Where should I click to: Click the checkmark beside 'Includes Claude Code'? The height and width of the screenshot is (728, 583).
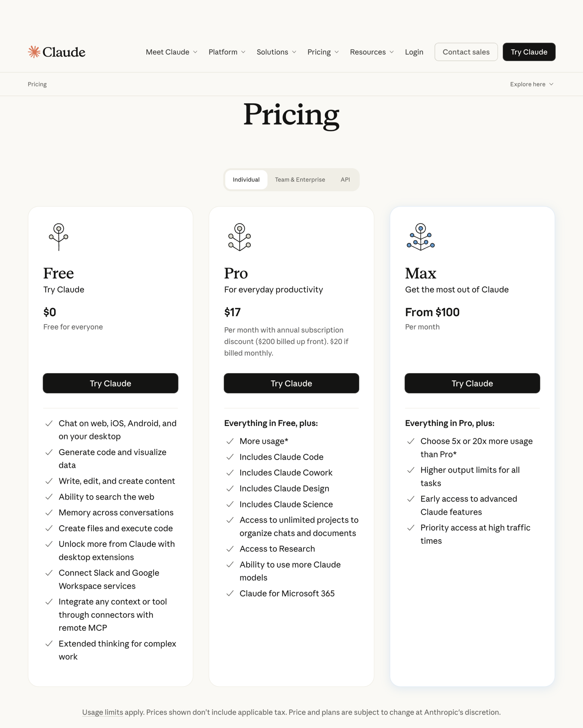230,457
